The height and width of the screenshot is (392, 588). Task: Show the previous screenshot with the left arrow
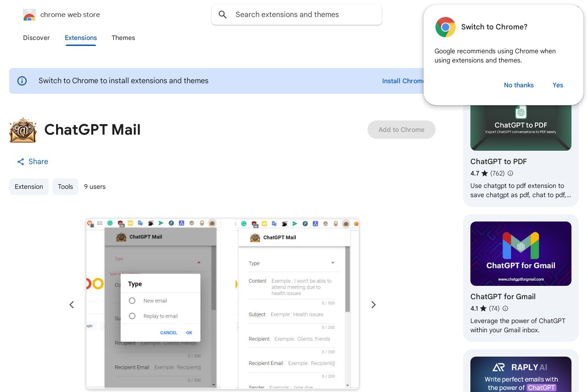pos(72,305)
